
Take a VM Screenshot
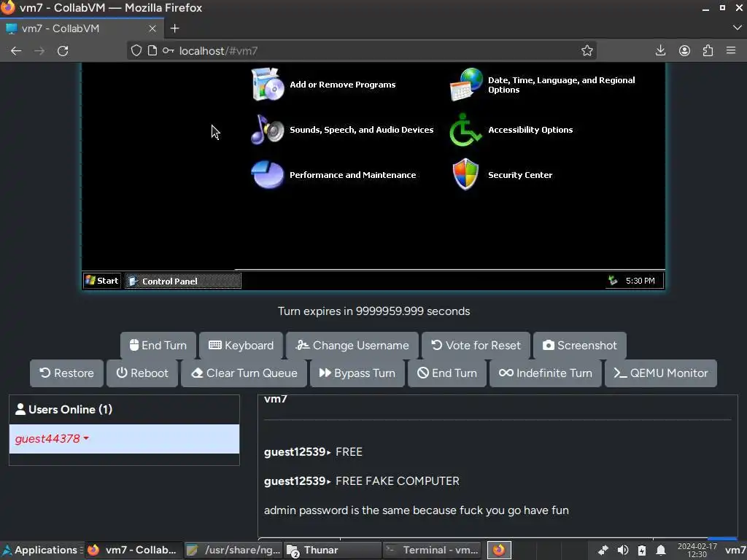click(x=580, y=345)
